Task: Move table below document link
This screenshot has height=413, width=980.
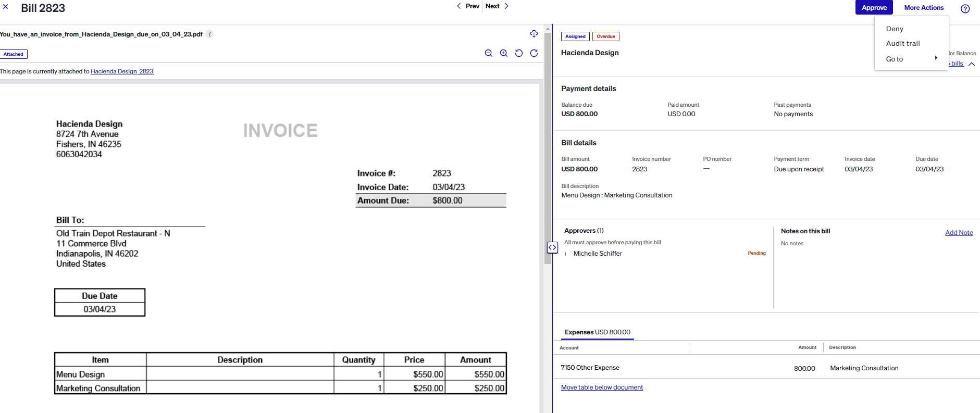Action: pyautogui.click(x=602, y=387)
